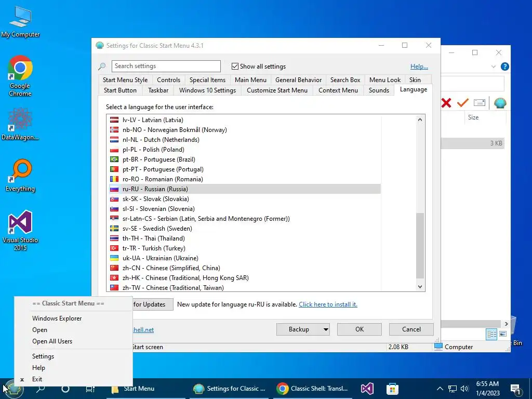Launch Google Chrome from desktop
532x399 pixels.
[x=20, y=76]
